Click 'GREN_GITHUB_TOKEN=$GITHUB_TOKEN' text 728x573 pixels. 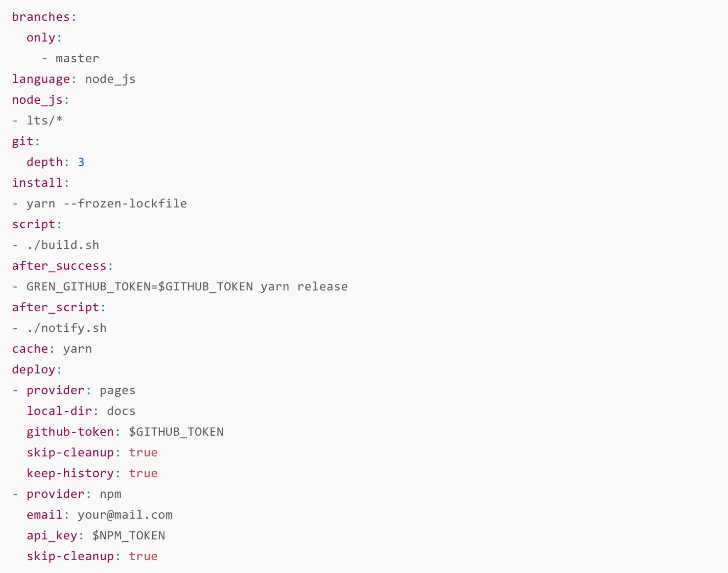point(140,286)
